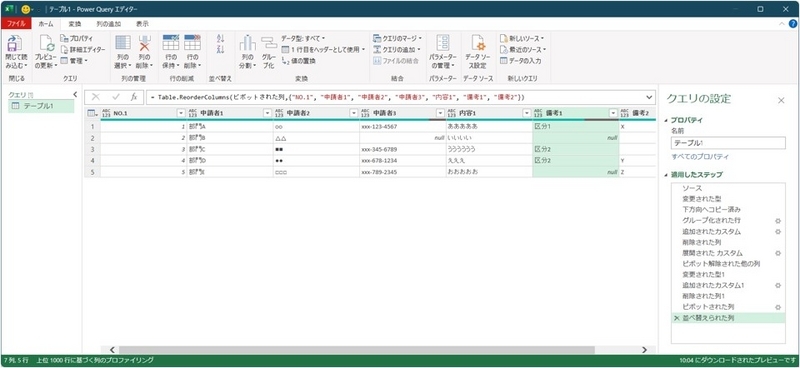
Task: Click the データソース設定 icon
Action: [x=478, y=43]
